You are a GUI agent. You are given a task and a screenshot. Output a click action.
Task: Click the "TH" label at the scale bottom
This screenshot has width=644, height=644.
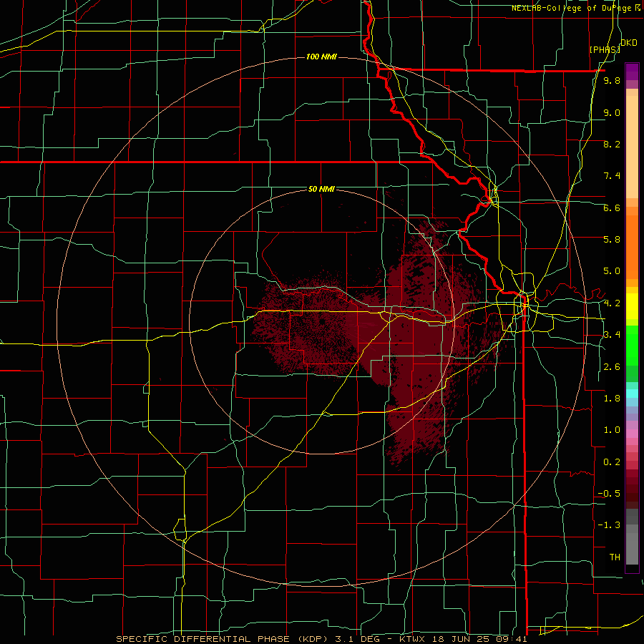tap(615, 557)
